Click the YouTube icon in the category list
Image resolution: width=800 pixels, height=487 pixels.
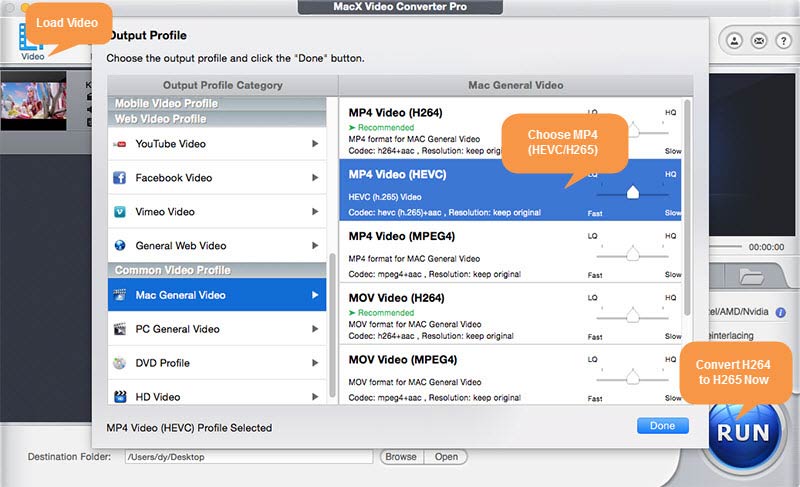click(120, 144)
